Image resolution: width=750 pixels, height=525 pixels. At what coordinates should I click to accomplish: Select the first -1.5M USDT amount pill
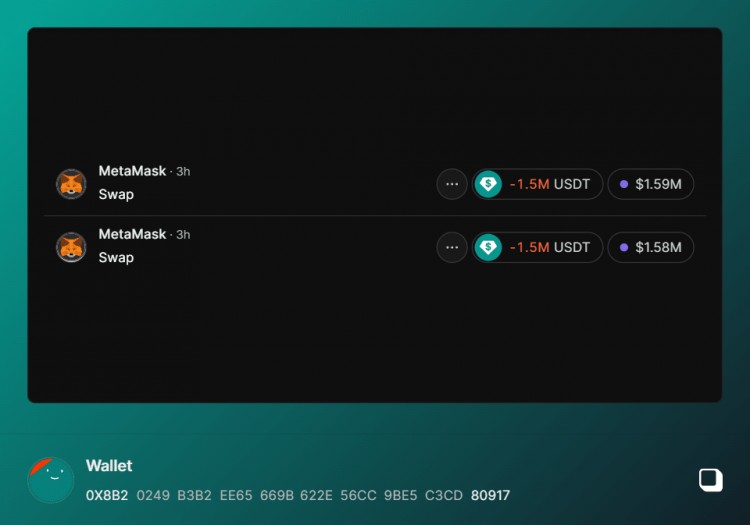coord(538,184)
